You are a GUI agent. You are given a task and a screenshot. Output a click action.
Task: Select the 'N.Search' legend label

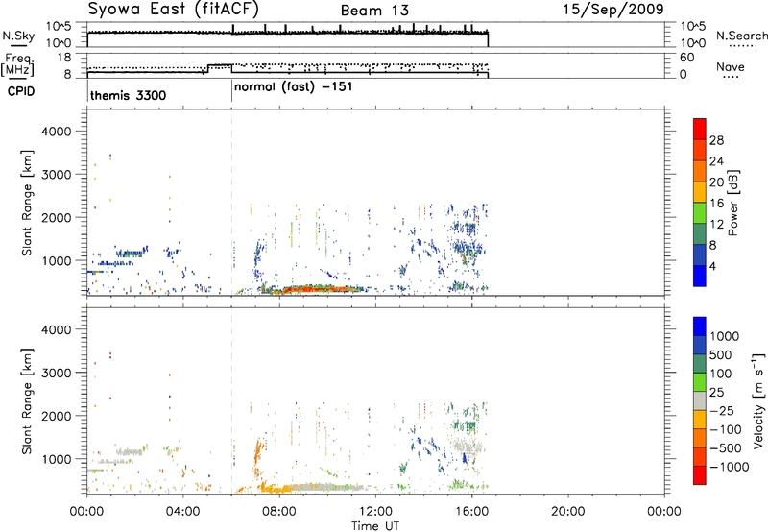coord(741,36)
